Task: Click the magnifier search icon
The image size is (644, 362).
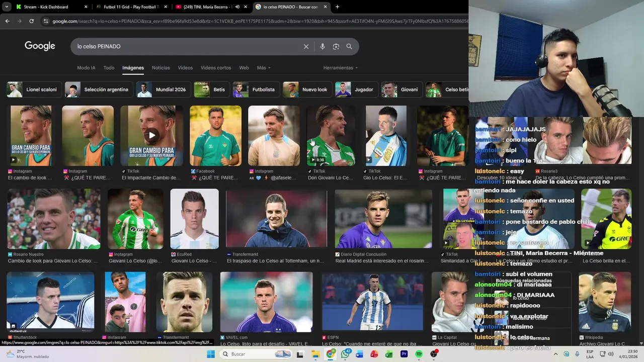Action: [x=349, y=46]
